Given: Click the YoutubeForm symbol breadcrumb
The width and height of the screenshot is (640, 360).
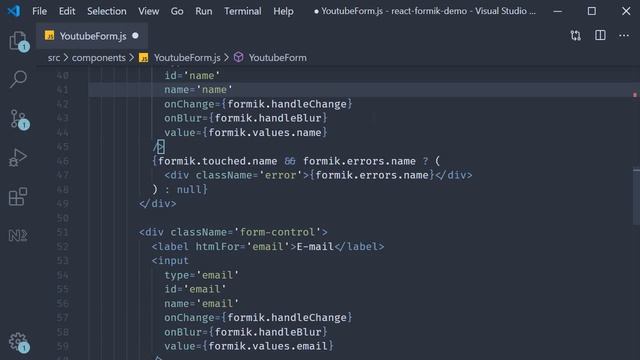Looking at the screenshot, I should tap(278, 58).
